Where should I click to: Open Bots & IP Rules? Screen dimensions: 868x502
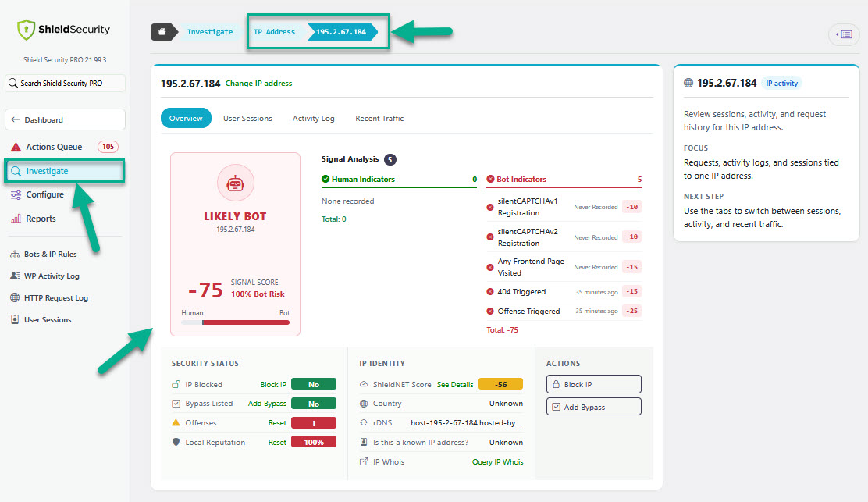[51, 254]
